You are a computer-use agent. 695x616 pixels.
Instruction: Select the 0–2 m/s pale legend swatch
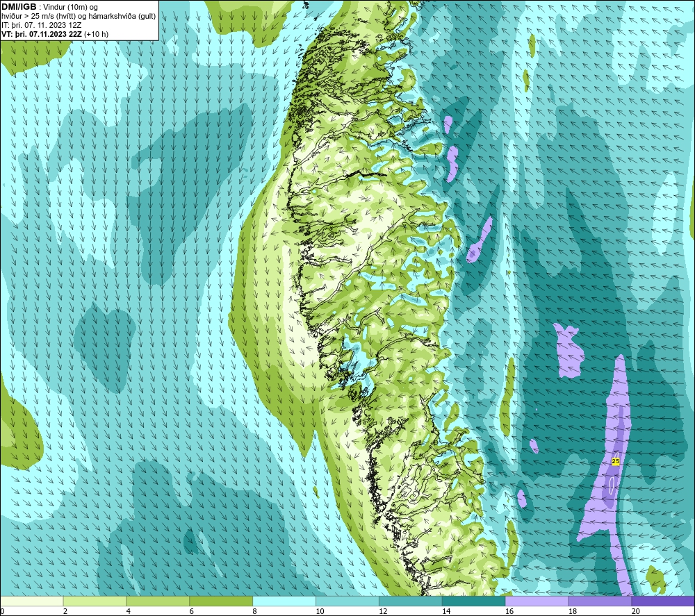pos(32,601)
